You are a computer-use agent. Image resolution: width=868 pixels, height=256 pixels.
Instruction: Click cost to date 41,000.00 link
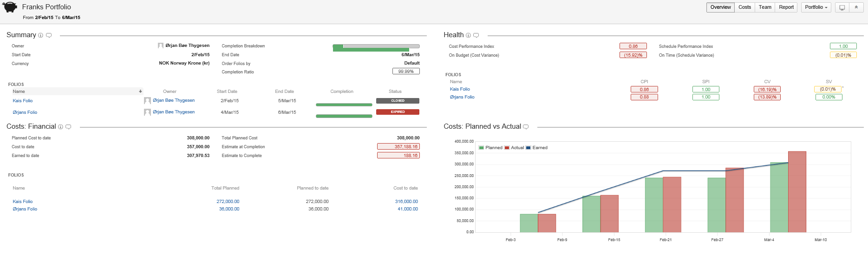click(x=408, y=209)
